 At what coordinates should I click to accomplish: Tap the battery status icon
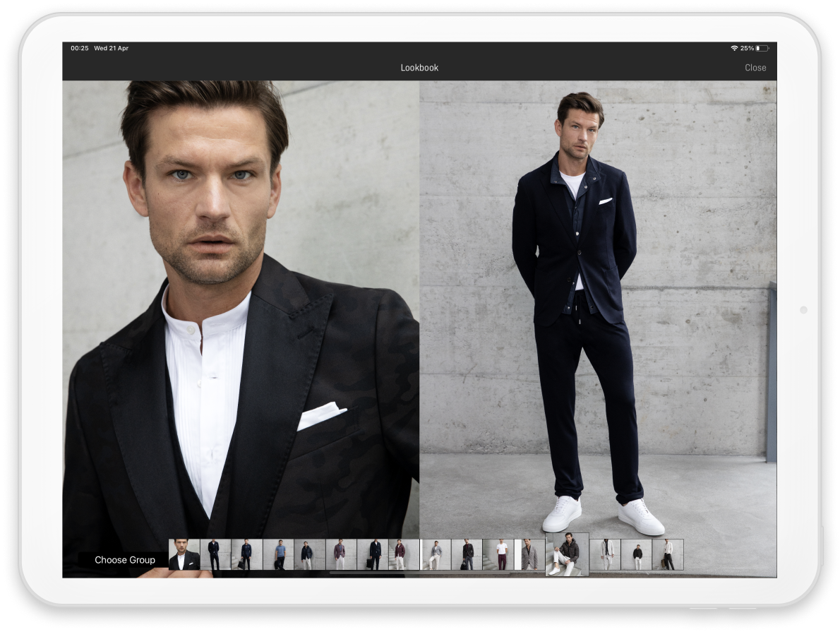762,48
